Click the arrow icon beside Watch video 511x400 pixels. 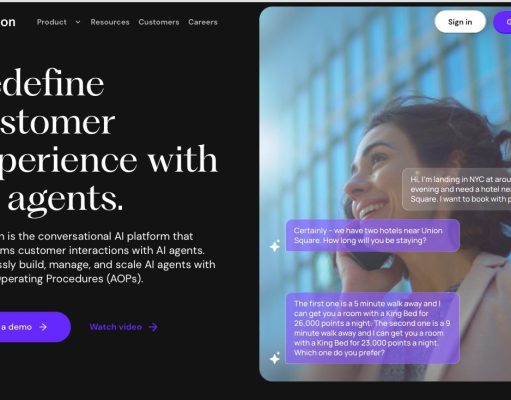(x=153, y=327)
